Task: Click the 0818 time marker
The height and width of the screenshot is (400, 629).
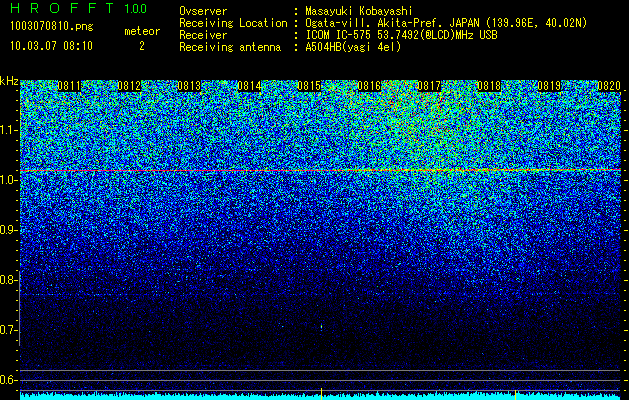Action: [489, 86]
